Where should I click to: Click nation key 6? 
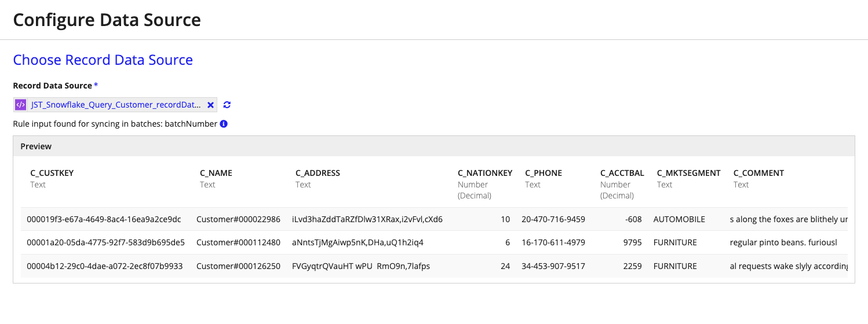tap(508, 242)
